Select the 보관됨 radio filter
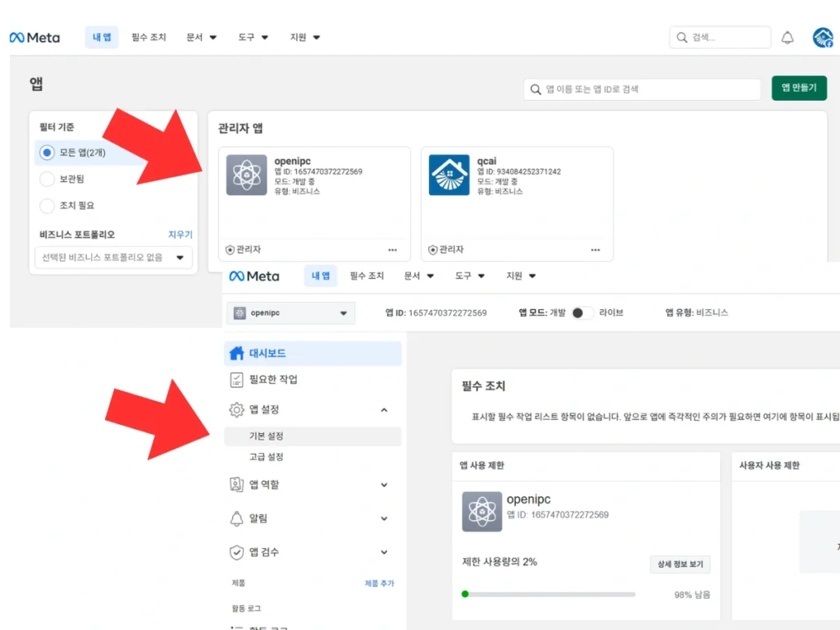The height and width of the screenshot is (630, 840). click(x=47, y=179)
